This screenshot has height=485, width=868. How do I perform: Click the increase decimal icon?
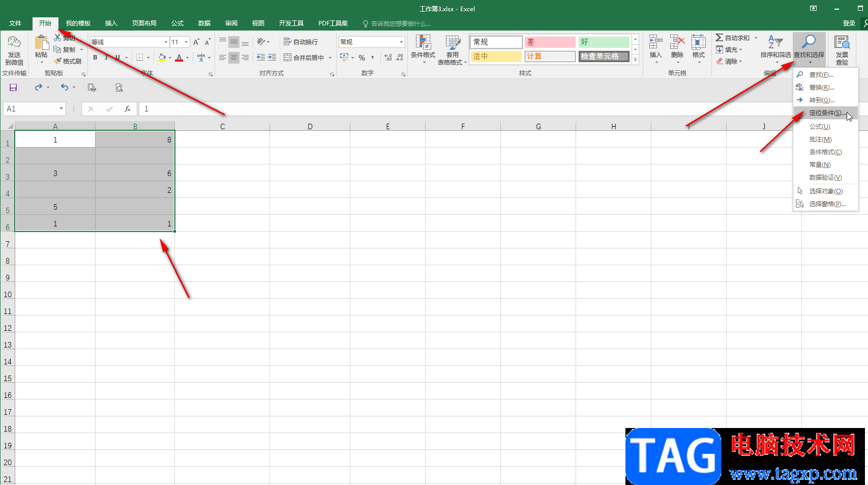388,58
